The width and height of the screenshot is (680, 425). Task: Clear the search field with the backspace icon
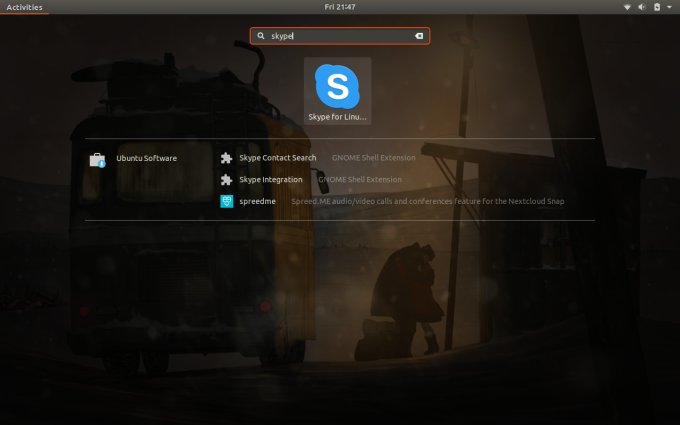(x=418, y=36)
